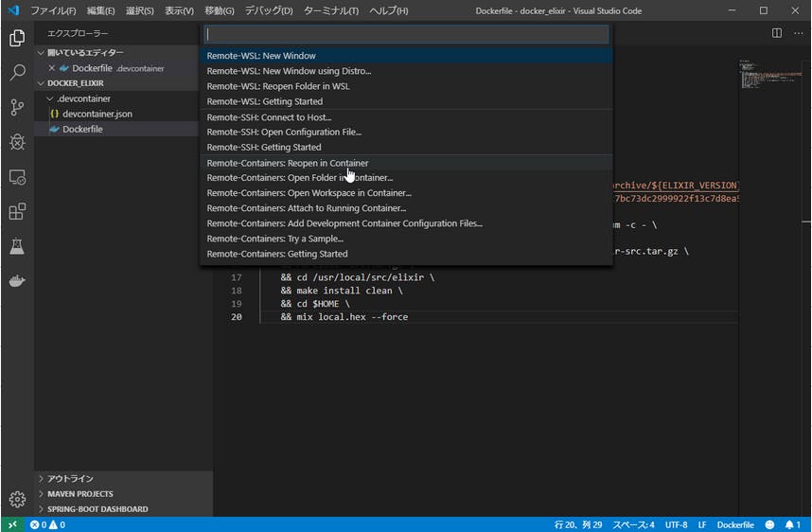Open the Manage gear icon
Screen dimensions: 812x532
coord(17,499)
